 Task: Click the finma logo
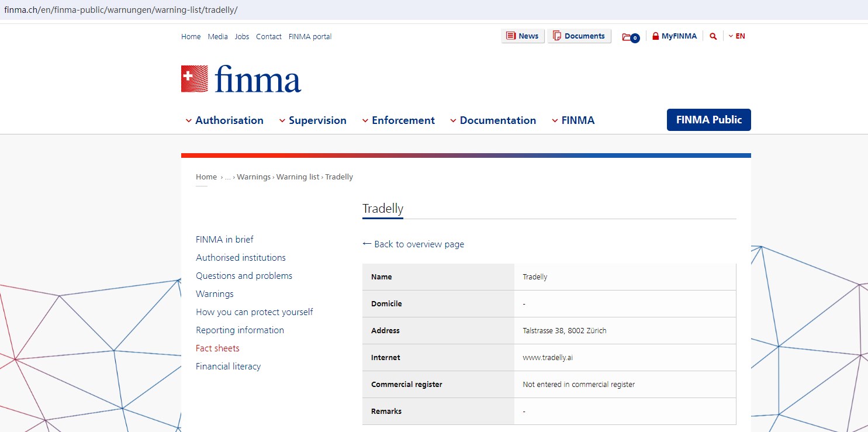click(241, 79)
